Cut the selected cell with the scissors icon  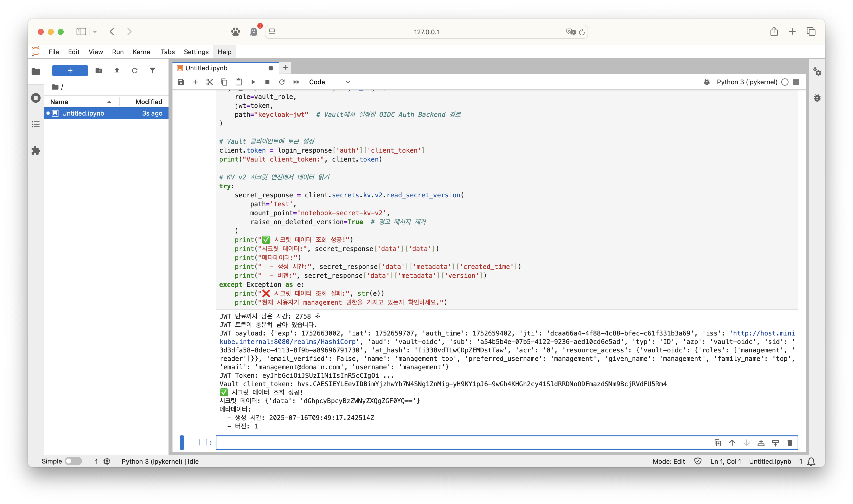tap(210, 82)
